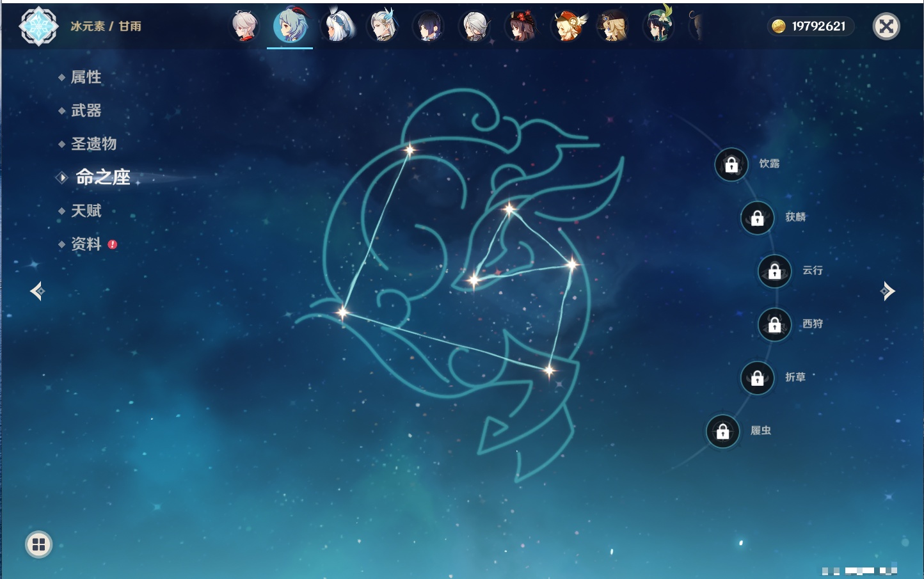Open the grid menu button at bottom-left
The width and height of the screenshot is (924, 579).
(x=38, y=544)
